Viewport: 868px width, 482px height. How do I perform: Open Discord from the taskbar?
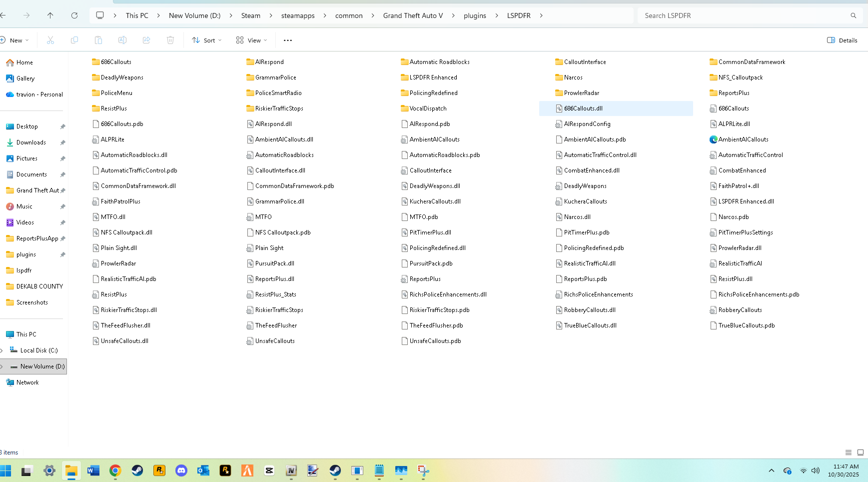click(x=181, y=470)
